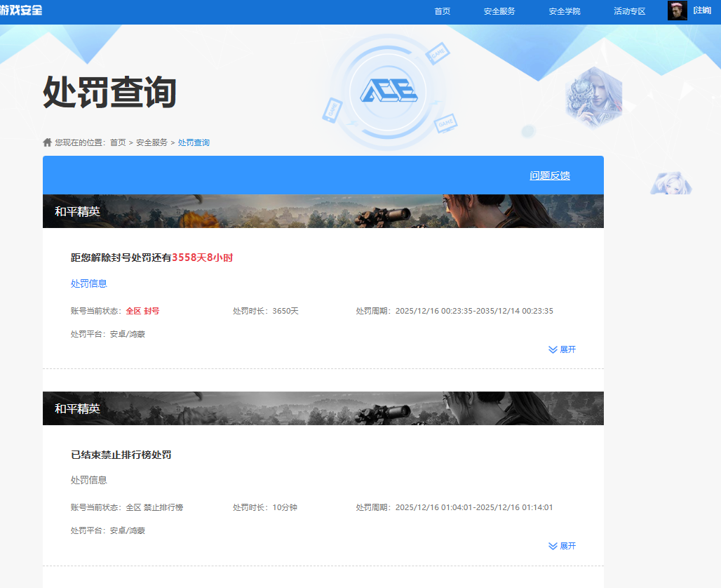Open the 安全学院 menu item
This screenshot has width=721, height=588.
pyautogui.click(x=565, y=11)
